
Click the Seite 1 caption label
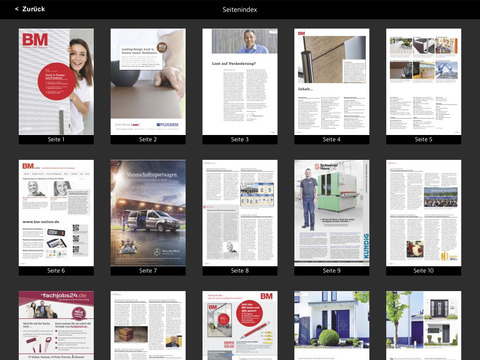(56, 140)
